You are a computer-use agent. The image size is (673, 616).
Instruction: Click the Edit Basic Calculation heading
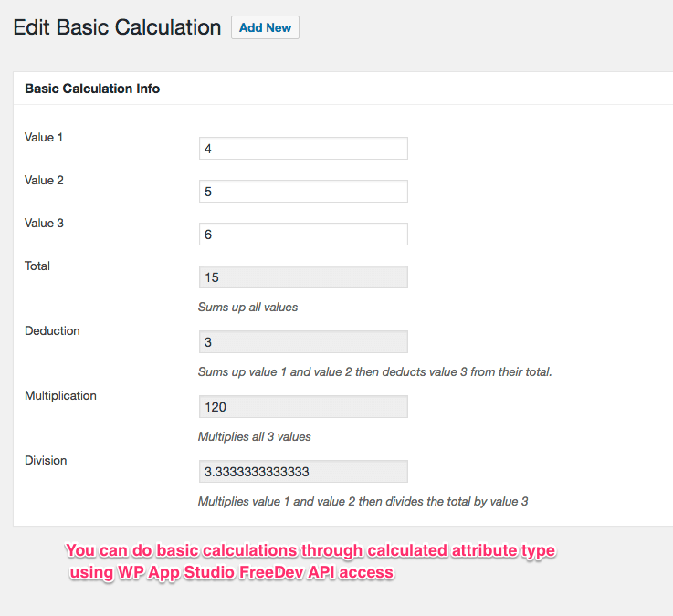pos(117,27)
